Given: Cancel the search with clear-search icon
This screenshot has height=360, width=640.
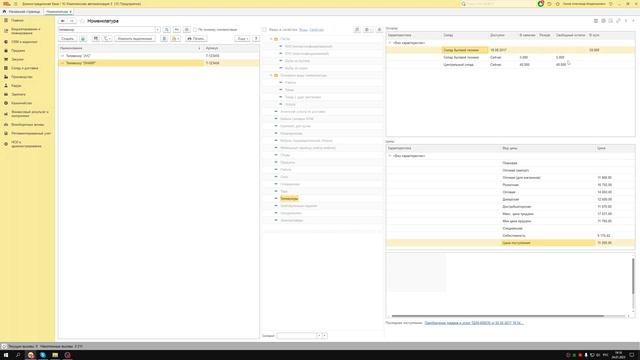Looking at the screenshot, I should (x=177, y=30).
